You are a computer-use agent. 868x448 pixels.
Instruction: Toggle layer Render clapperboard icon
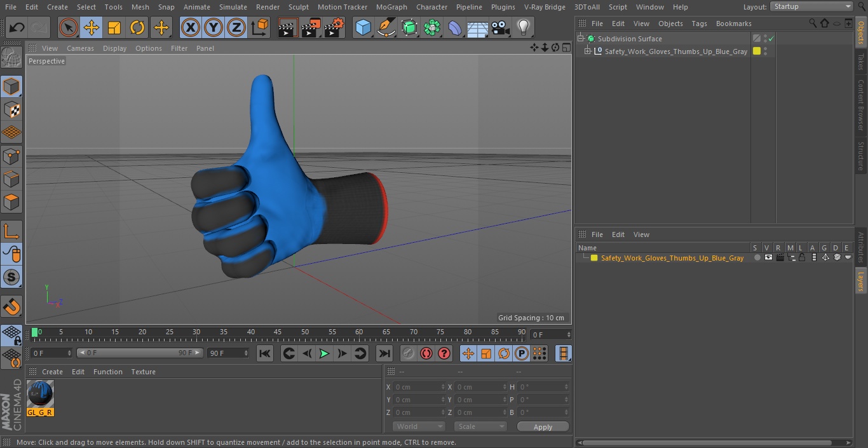point(780,258)
